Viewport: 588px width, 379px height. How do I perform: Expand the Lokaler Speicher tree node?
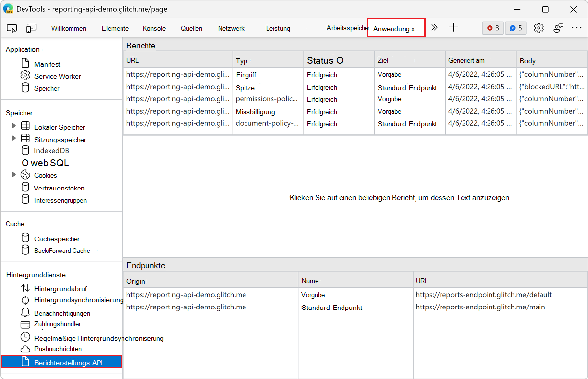[x=14, y=126]
